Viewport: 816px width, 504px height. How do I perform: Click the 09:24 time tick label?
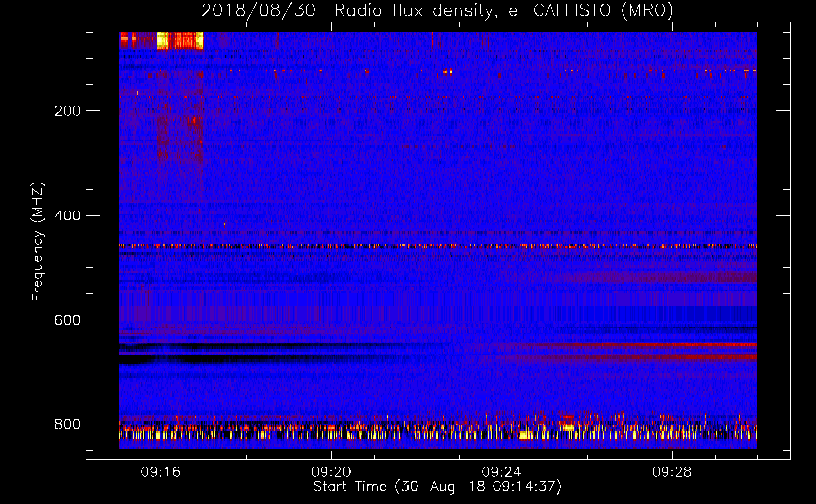point(502,472)
